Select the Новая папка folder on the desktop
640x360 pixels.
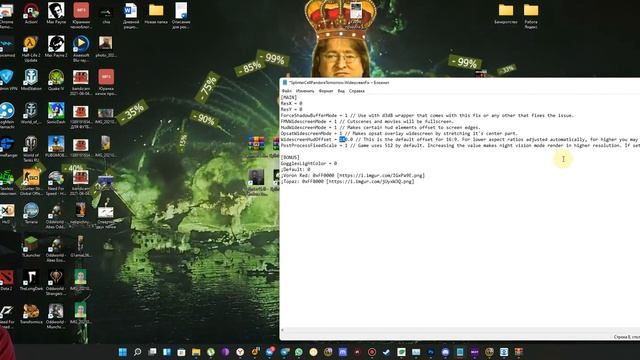point(156,13)
